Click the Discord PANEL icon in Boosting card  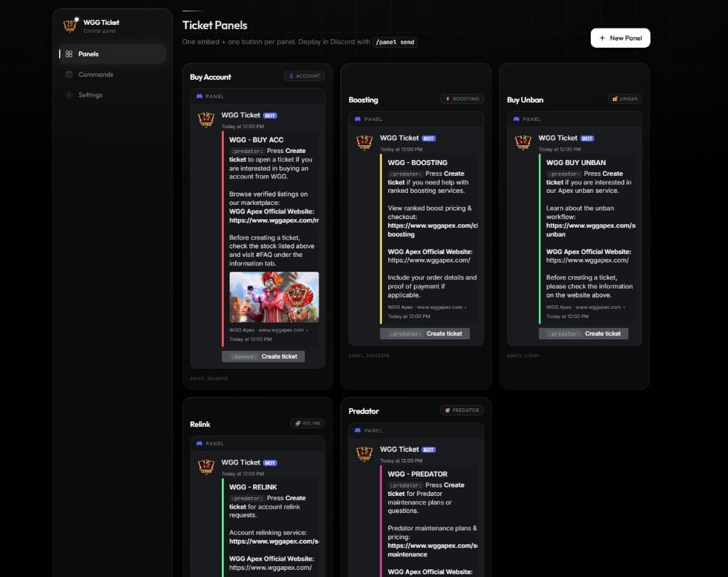pyautogui.click(x=358, y=119)
